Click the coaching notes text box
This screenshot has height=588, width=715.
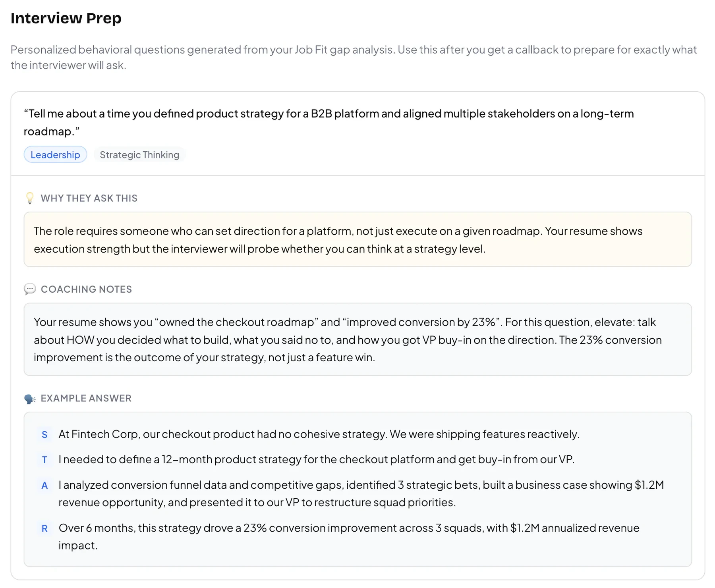357,339
